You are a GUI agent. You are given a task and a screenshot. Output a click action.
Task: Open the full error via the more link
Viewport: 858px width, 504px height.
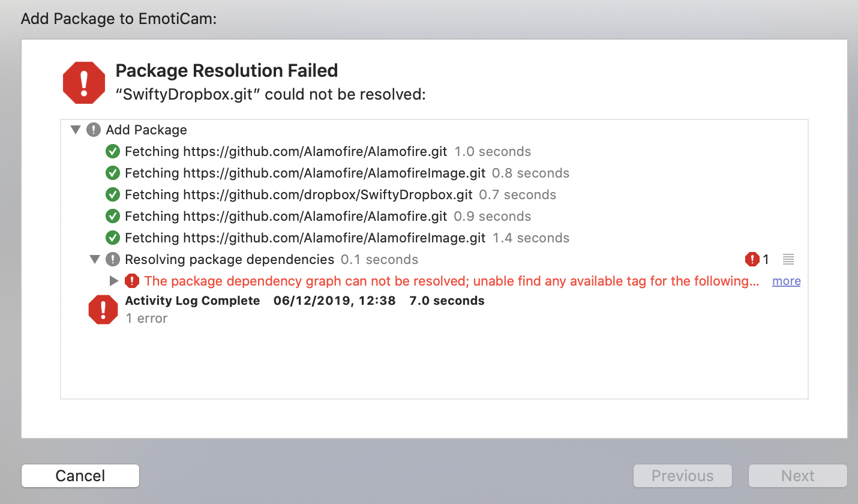(x=786, y=281)
